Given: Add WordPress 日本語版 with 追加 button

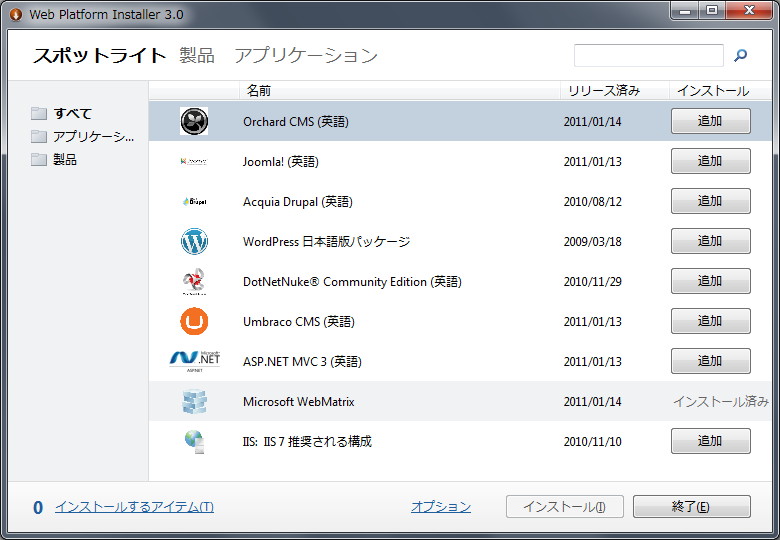Looking at the screenshot, I should tap(710, 241).
